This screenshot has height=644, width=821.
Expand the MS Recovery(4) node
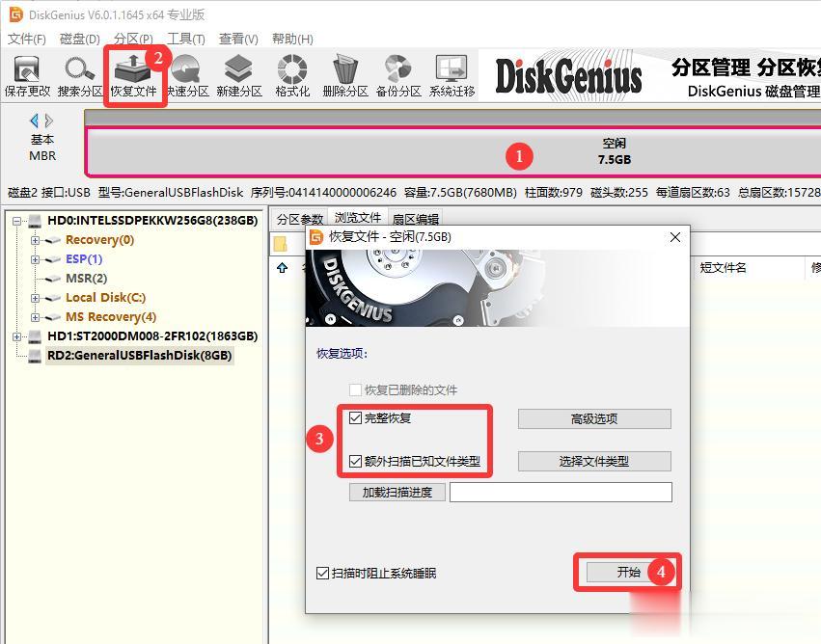click(35, 317)
